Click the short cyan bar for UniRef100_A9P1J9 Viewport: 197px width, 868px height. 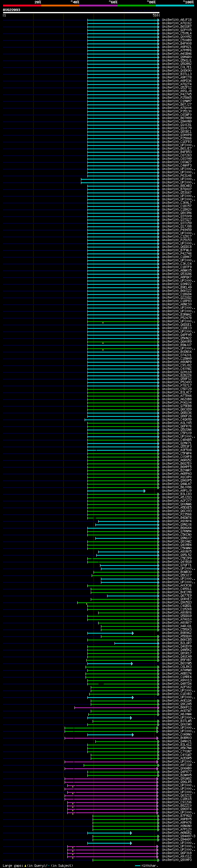pyautogui.click(x=117, y=491)
